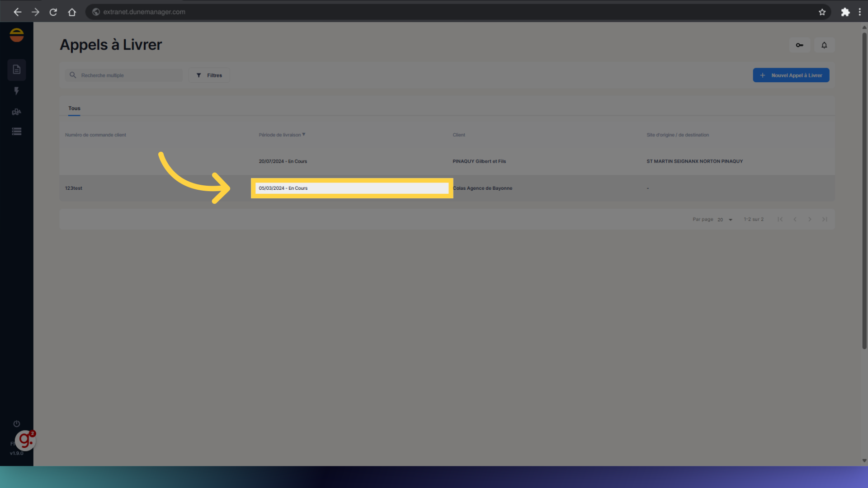Open the documents icon in sidebar

[17, 70]
